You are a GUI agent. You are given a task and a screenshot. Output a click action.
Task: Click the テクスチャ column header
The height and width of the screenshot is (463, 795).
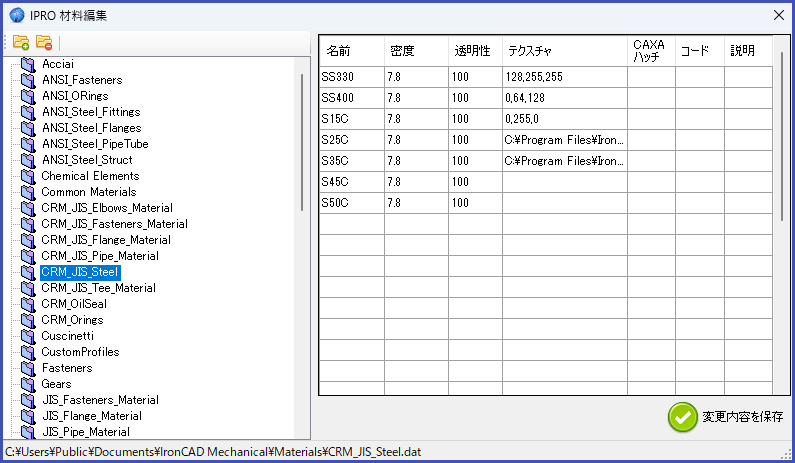pos(565,51)
